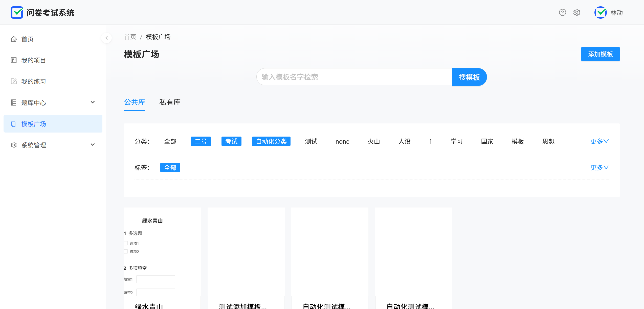Viewport: 644px width, 309px height.
Task: Collapse the sidebar with arrow button
Action: point(106,38)
